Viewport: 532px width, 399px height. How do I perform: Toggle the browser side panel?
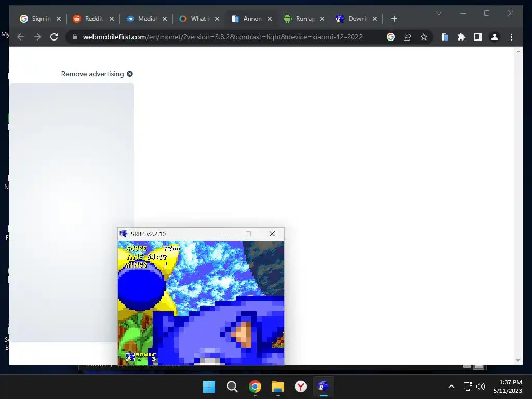coord(478,37)
